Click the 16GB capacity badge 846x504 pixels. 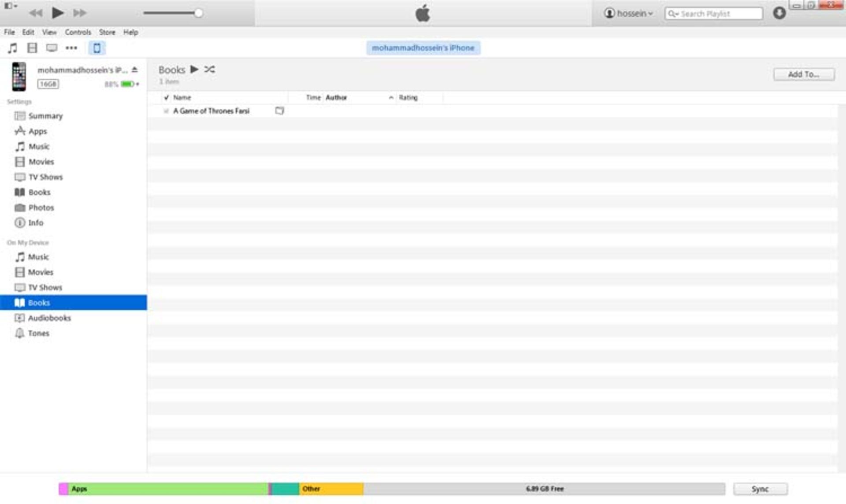(48, 84)
